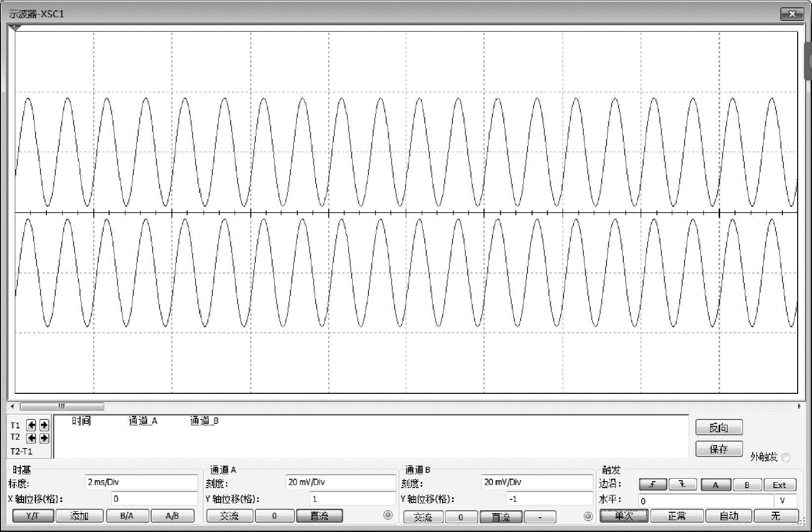Open the trigger level V unit box
The image size is (812, 532).
785,500
